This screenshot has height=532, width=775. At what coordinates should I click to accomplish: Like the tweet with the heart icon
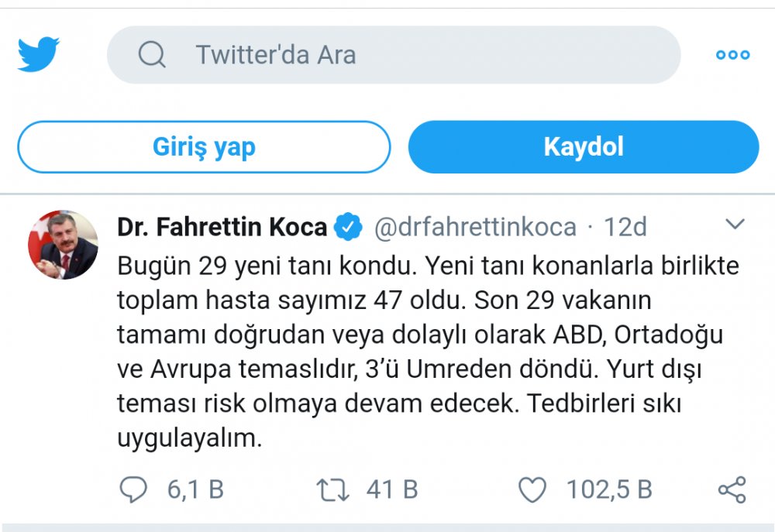pyautogui.click(x=532, y=489)
